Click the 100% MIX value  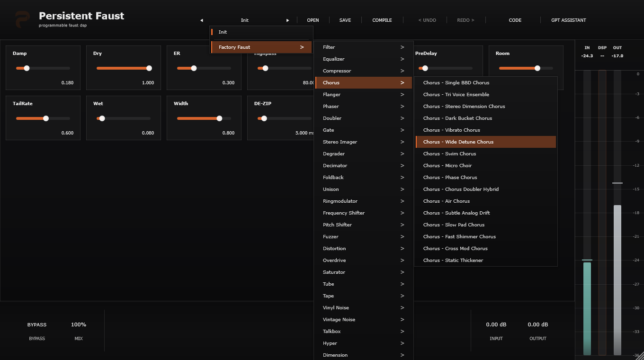point(79,325)
